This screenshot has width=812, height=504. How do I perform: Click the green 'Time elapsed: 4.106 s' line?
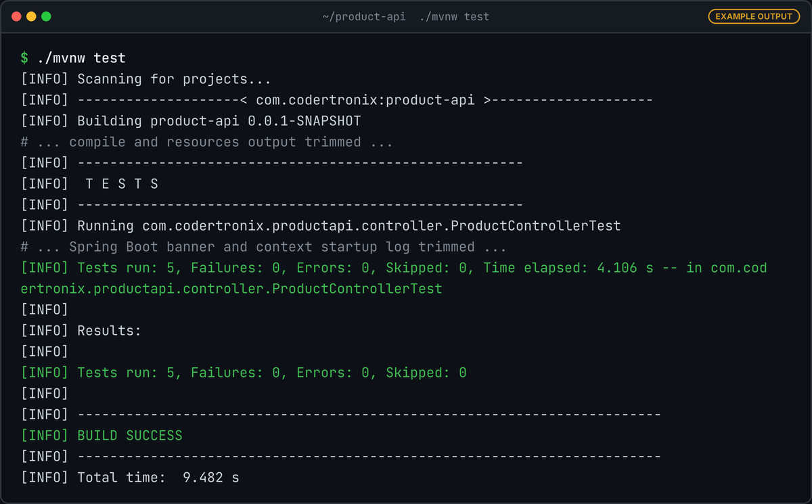pos(394,268)
